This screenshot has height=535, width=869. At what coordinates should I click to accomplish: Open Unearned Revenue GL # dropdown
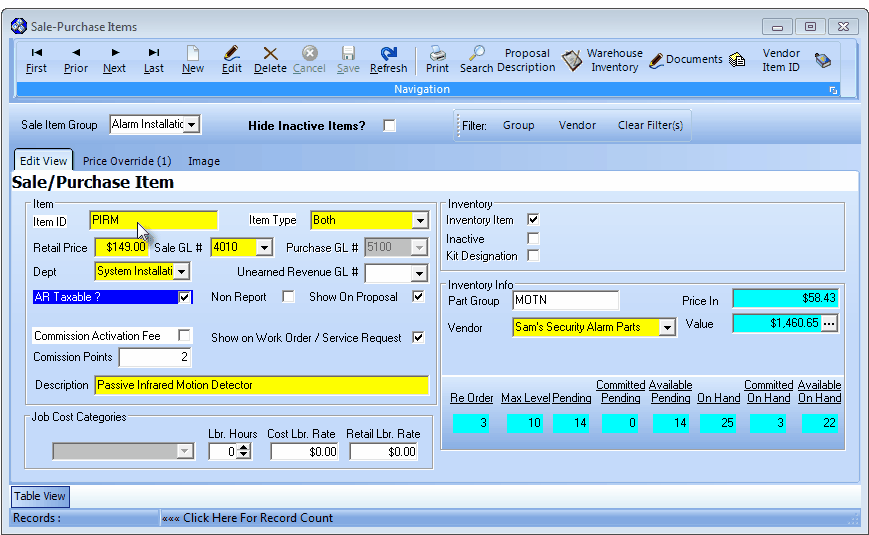(x=420, y=273)
